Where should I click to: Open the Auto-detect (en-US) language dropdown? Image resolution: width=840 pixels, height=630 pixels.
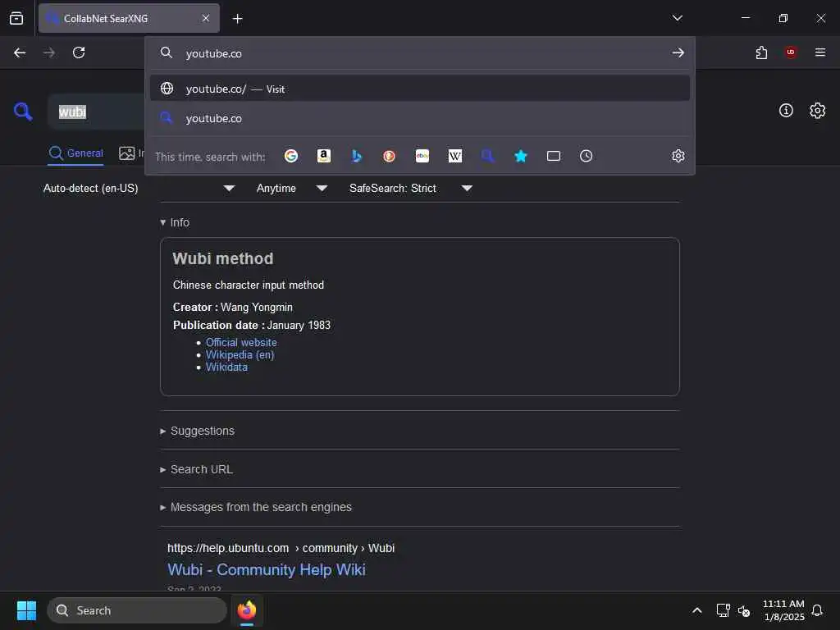[x=139, y=188]
